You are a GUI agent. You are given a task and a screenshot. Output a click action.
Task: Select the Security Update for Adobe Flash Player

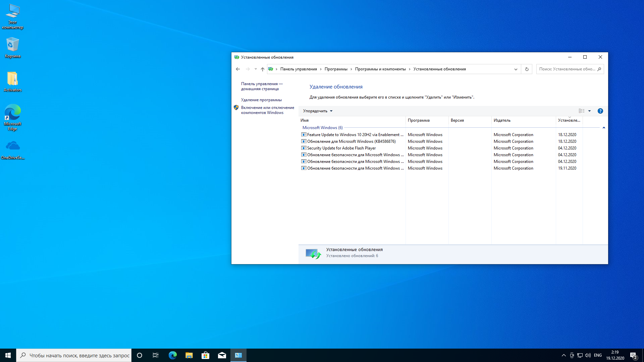click(341, 148)
